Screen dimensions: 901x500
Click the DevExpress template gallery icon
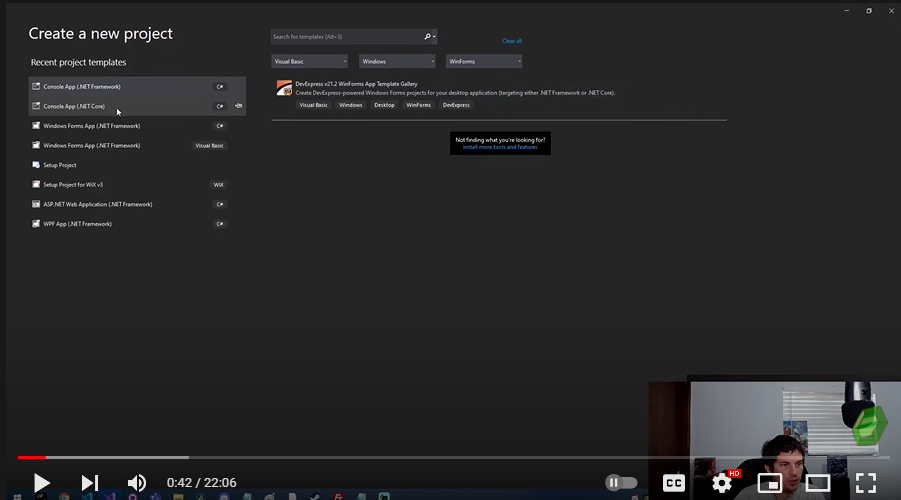click(x=284, y=88)
